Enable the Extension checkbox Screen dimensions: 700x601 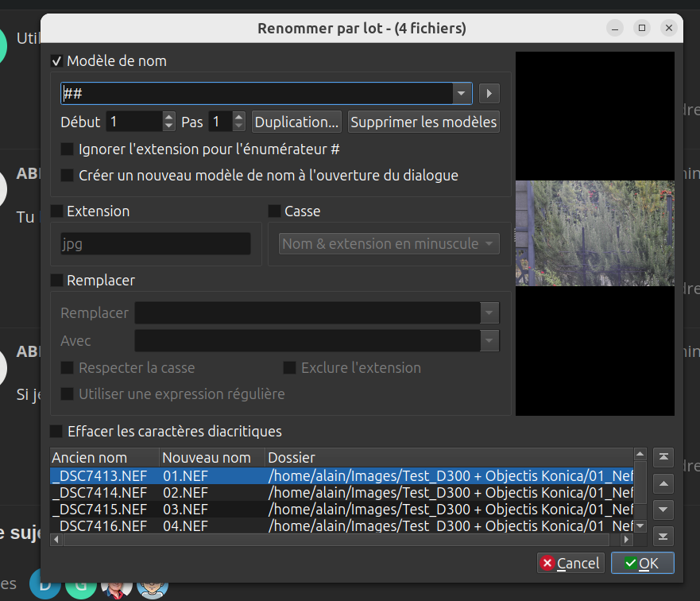(x=57, y=211)
